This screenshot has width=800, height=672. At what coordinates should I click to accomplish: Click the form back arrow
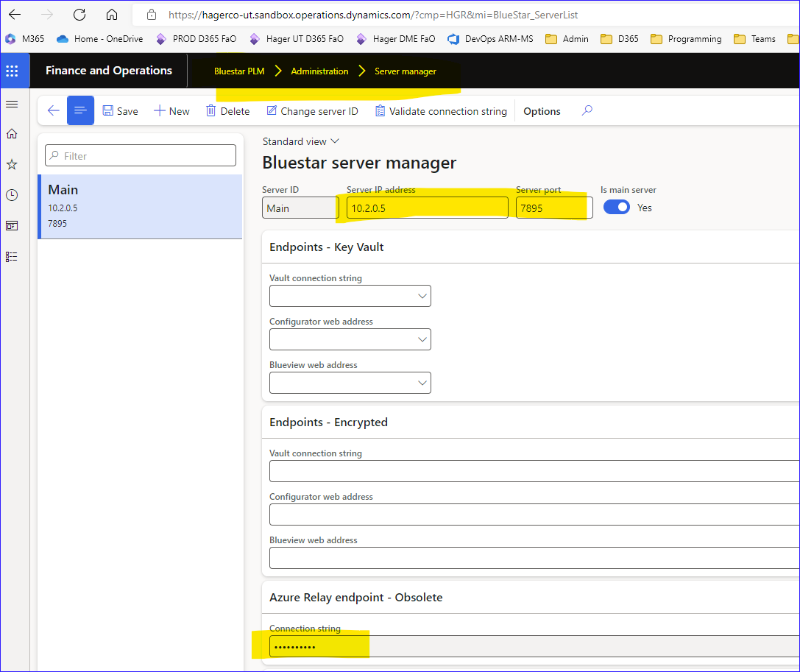(x=53, y=110)
